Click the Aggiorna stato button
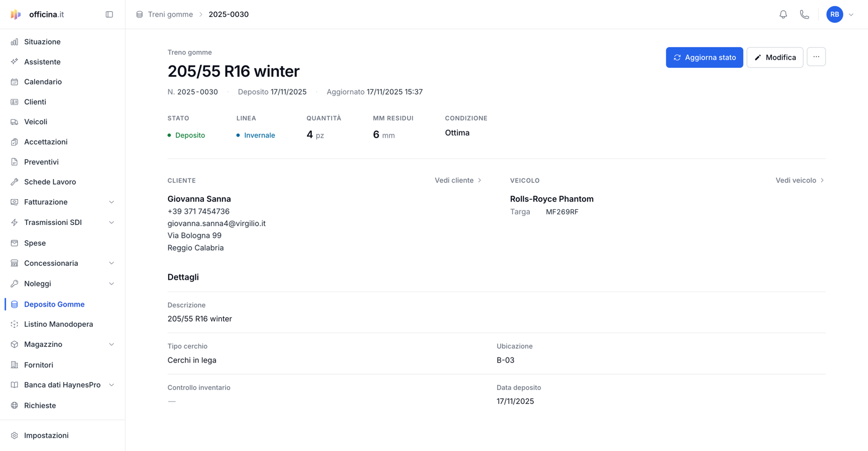 704,58
